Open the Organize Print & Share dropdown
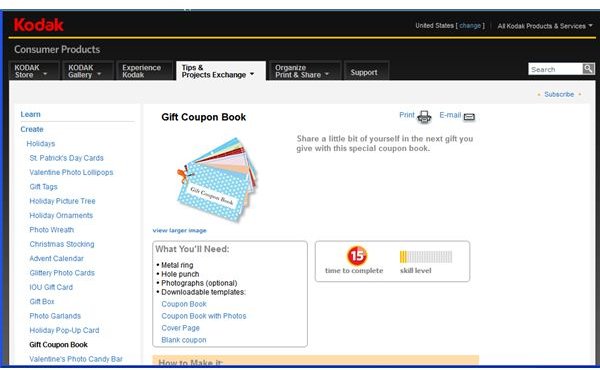Viewport: 600px width, 370px height. click(305, 71)
